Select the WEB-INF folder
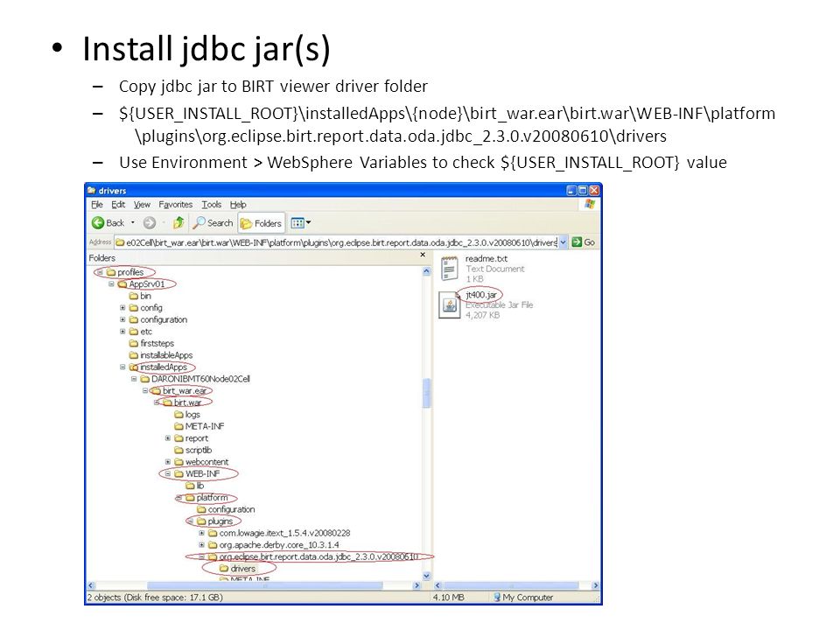This screenshot has width=840, height=630. pos(197,473)
